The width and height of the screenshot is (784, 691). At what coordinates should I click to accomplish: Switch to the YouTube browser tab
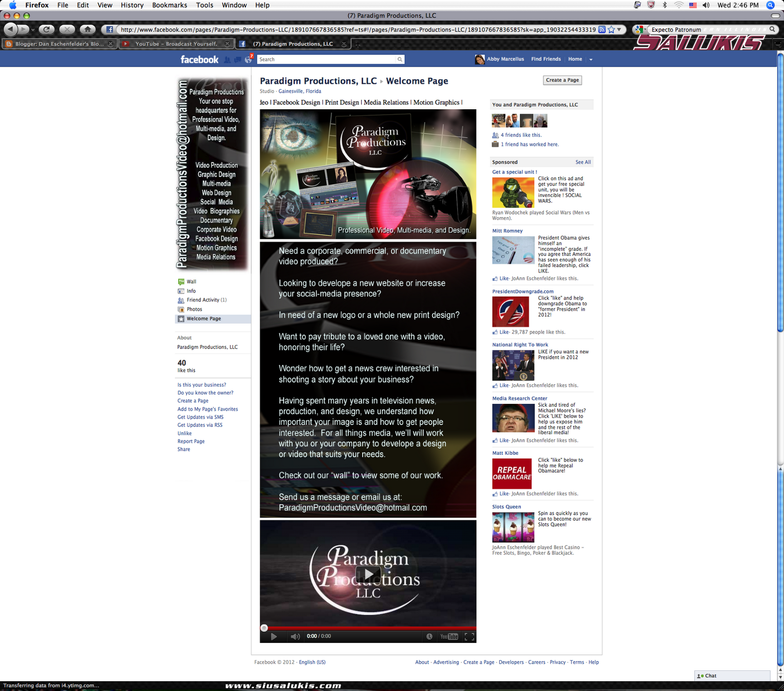click(x=176, y=44)
